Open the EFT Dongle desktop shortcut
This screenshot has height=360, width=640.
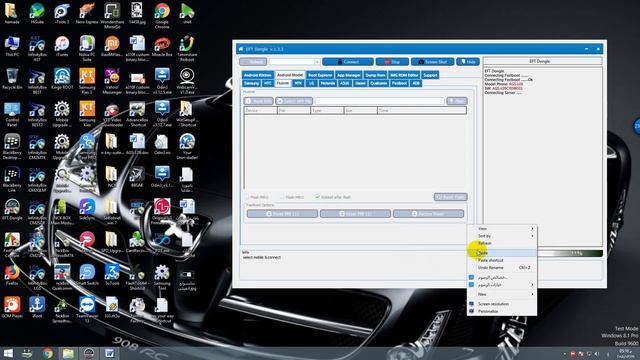[x=12, y=209]
